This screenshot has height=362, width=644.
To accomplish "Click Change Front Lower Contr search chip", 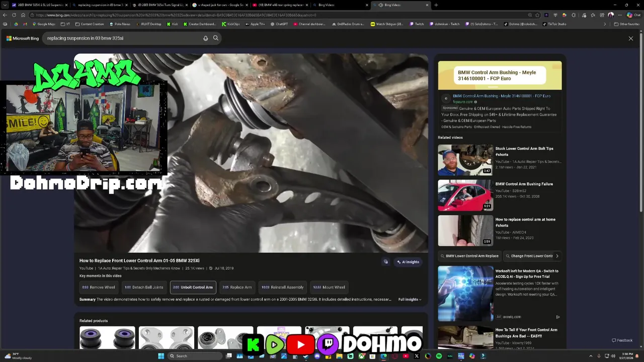I will (x=529, y=256).
